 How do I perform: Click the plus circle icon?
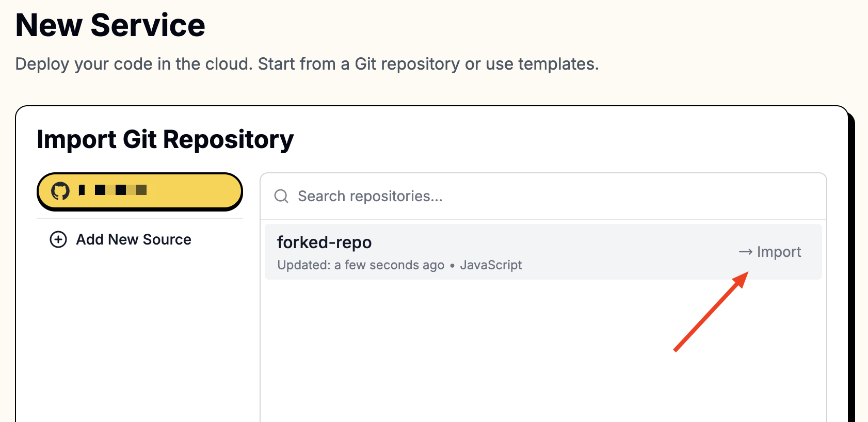58,239
